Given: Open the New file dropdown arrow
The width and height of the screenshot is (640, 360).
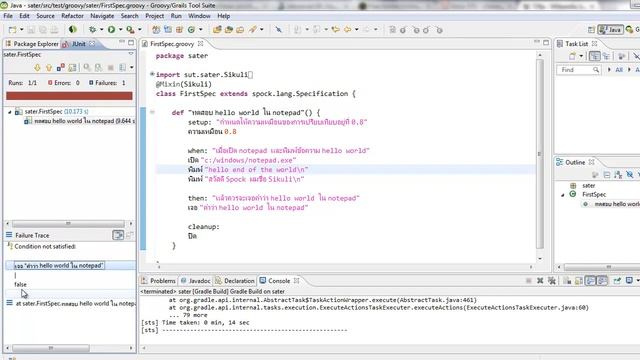Looking at the screenshot, I should tap(21, 30).
